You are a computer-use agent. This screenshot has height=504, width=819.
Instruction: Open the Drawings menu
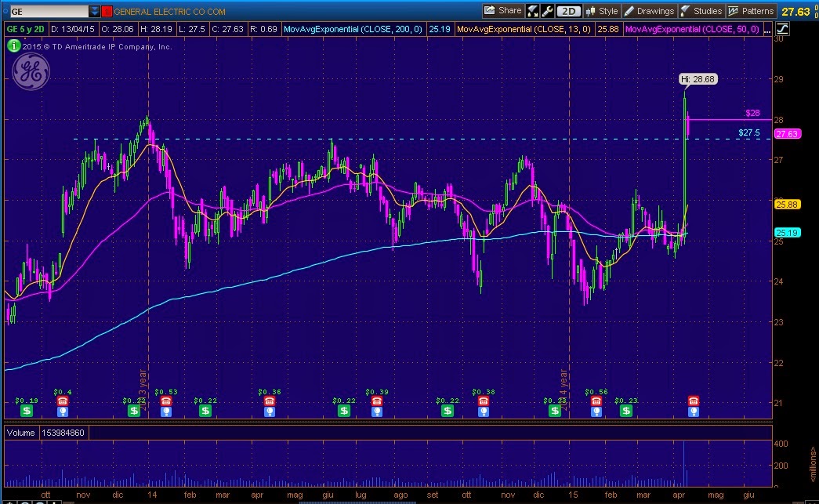[x=649, y=11]
